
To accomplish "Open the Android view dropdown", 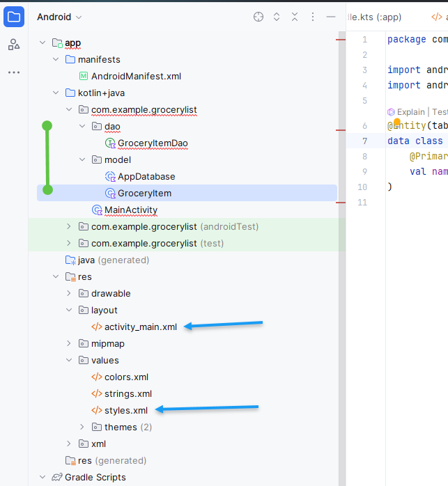I will tap(59, 17).
